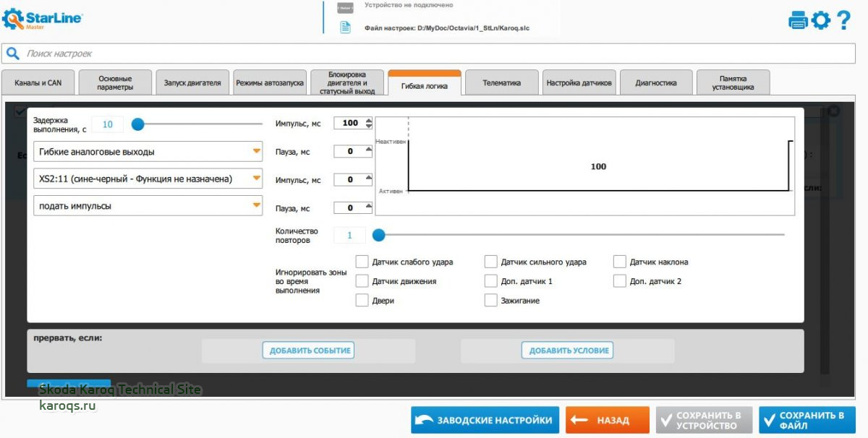Enable Датчик слабого удара checkbox
This screenshot has height=438, width=868.
coord(362,262)
